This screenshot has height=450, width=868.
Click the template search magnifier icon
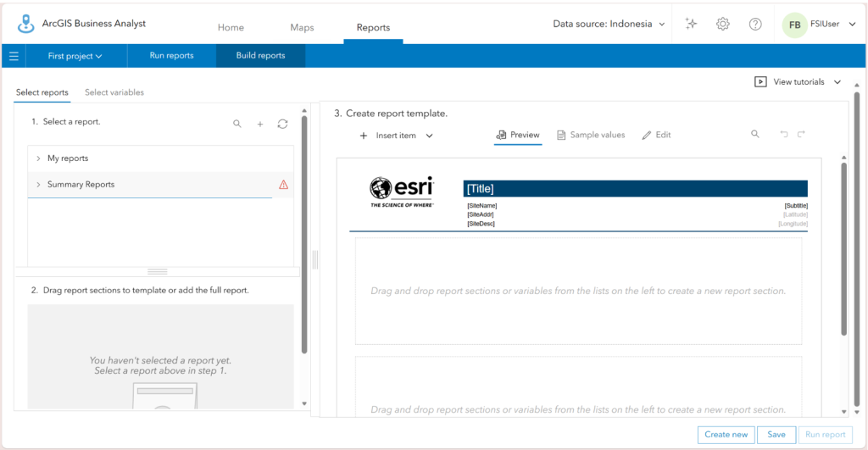(755, 134)
